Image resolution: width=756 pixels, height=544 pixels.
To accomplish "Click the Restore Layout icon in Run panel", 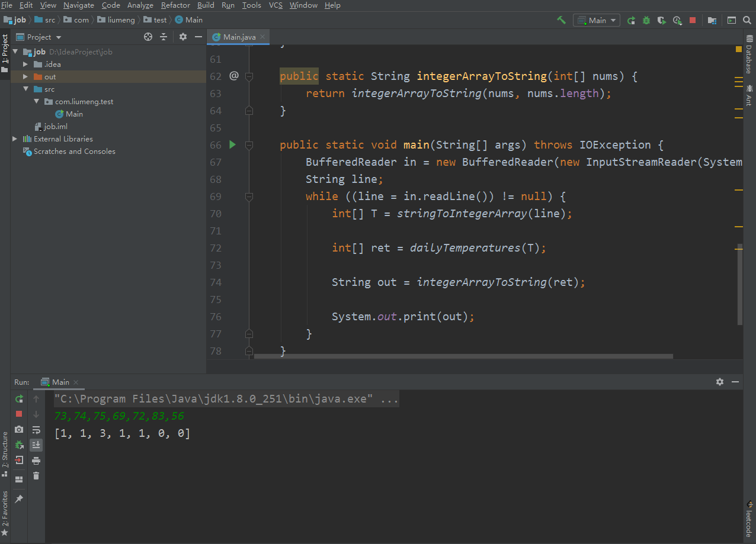I will [x=19, y=479].
